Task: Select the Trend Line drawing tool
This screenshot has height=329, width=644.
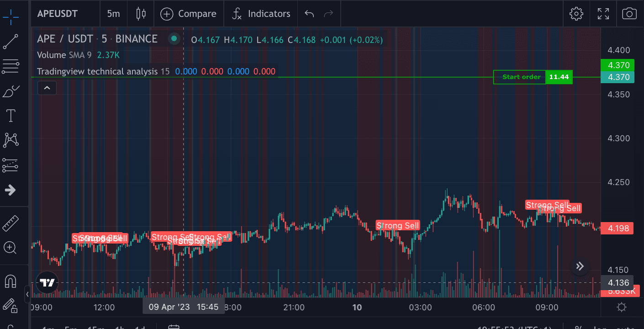Action: click(10, 42)
